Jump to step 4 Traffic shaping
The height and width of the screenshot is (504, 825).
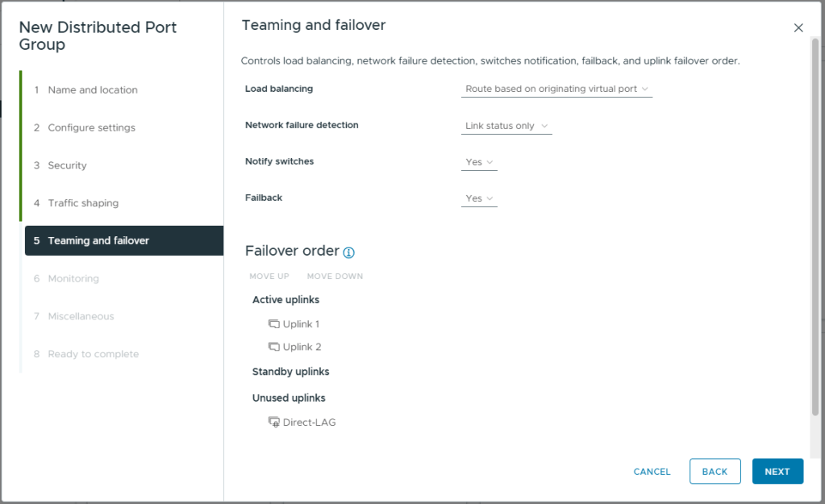coord(83,203)
